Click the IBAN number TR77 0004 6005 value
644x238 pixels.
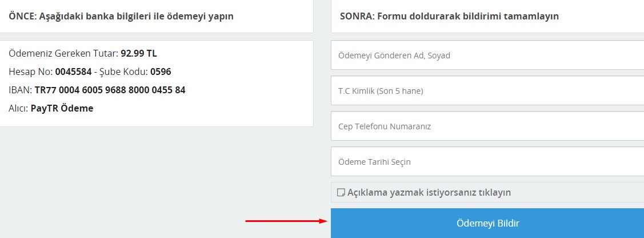pyautogui.click(x=110, y=90)
